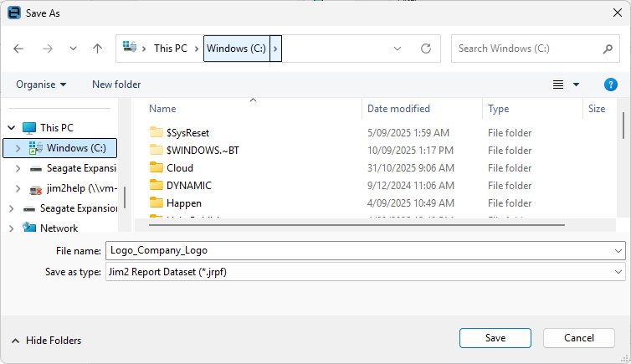Click the PC icon in address bar
Viewport: 631px width, 364px height.
point(130,47)
